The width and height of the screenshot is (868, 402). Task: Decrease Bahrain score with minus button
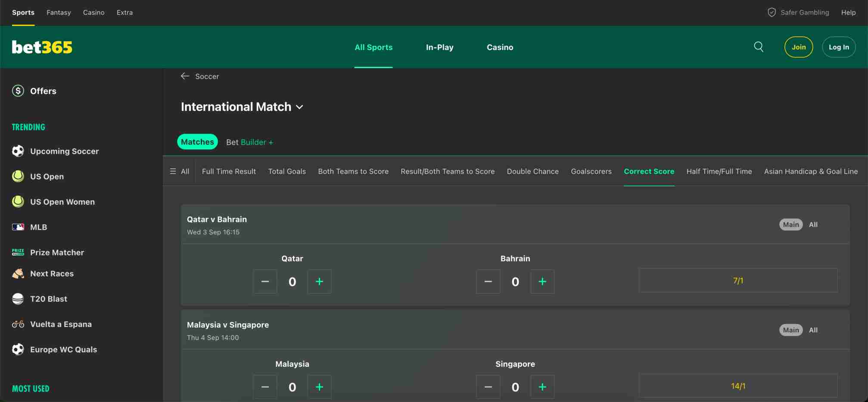coord(488,281)
